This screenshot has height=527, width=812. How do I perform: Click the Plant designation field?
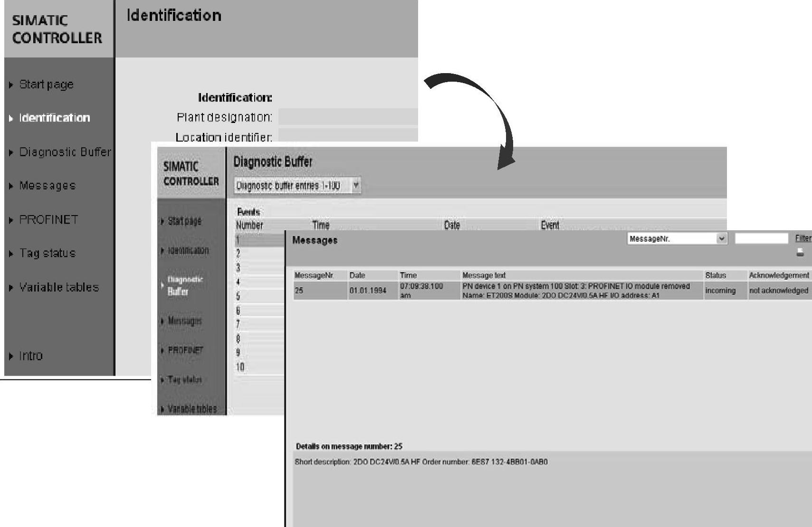tap(348, 117)
